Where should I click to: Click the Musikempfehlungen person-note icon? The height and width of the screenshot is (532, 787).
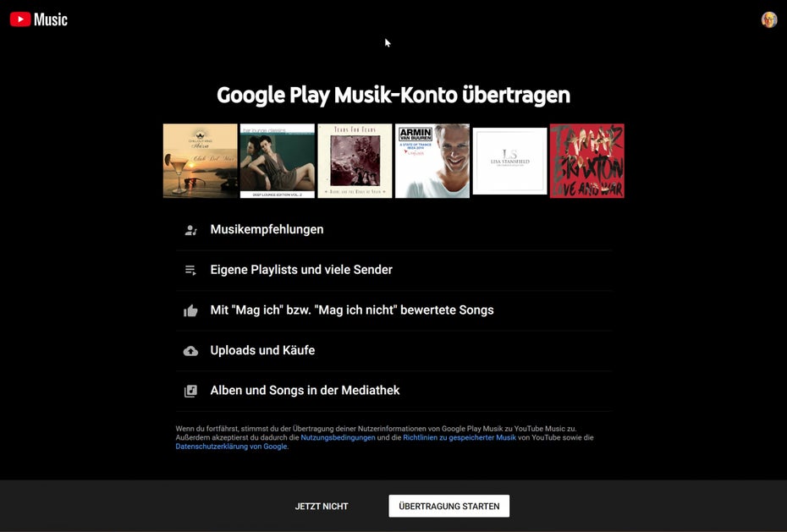pos(190,230)
